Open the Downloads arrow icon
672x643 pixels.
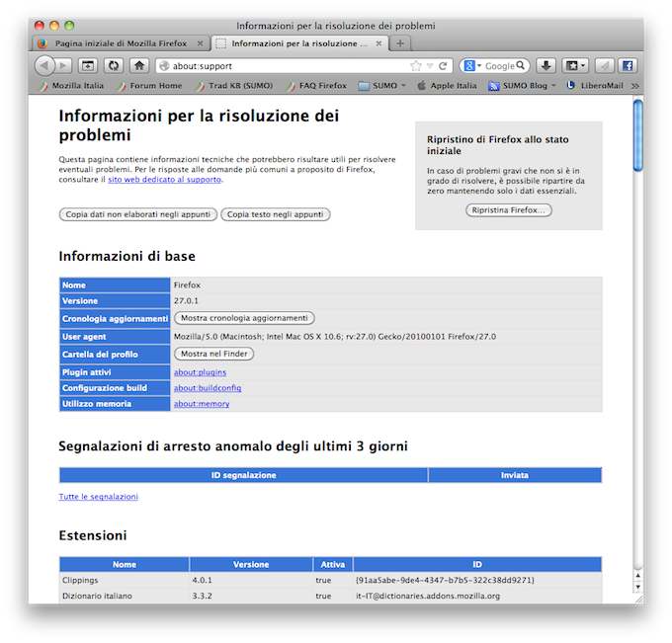pos(546,65)
